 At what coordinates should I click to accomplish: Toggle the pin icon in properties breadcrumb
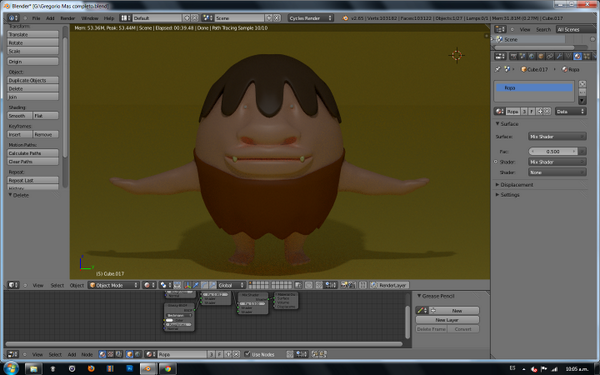coord(497,69)
